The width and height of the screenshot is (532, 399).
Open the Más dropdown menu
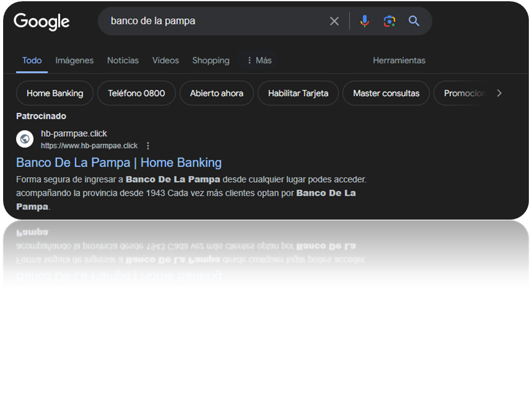click(x=259, y=60)
